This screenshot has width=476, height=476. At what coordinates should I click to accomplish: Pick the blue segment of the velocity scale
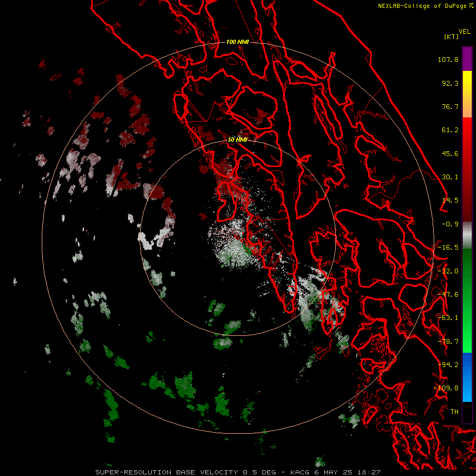(467, 377)
